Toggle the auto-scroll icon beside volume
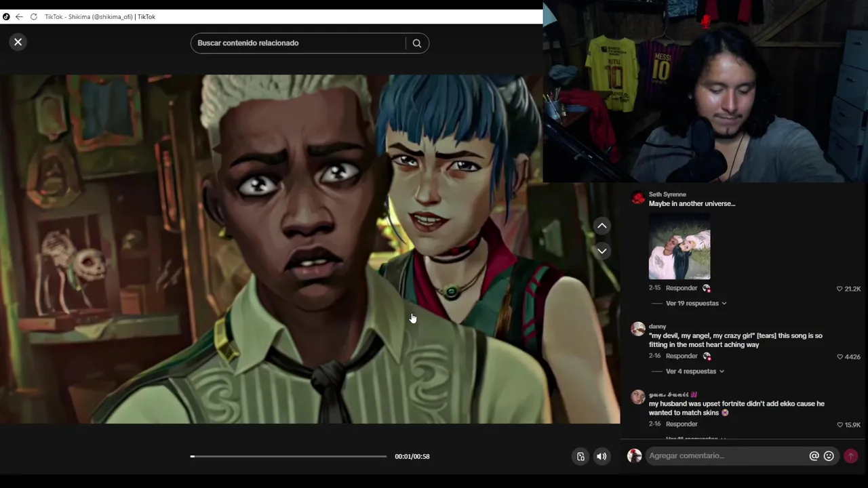 tap(580, 456)
